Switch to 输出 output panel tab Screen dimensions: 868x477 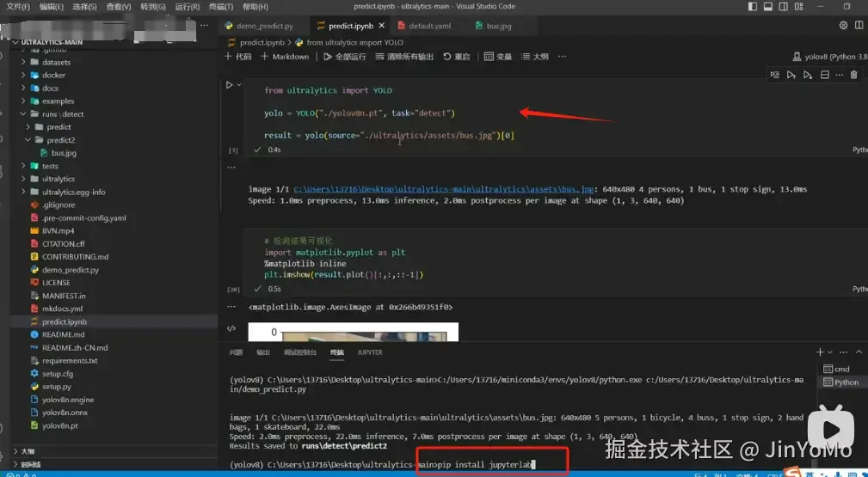coord(263,352)
